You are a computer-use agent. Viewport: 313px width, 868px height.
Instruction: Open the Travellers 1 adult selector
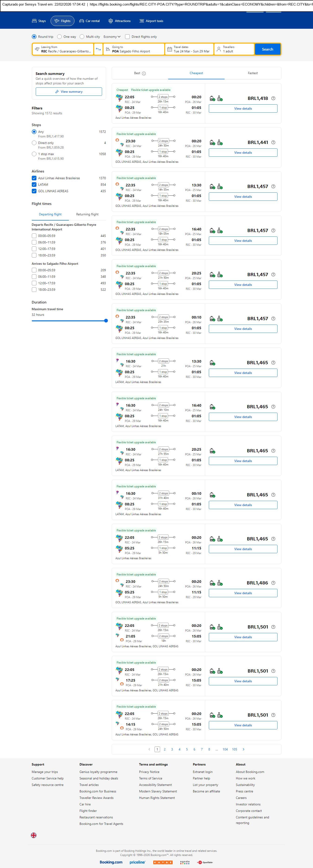234,49
